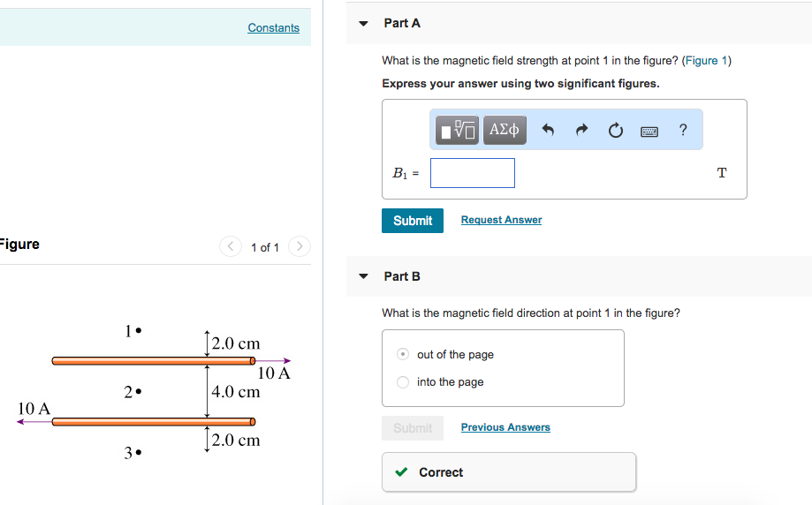
Task: Click the 'T' unit label
Action: coord(722,173)
